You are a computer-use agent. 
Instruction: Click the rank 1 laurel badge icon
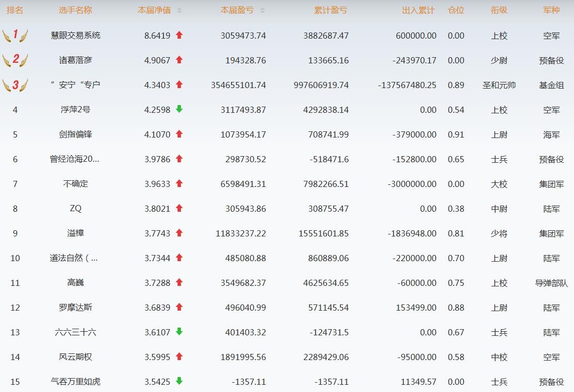pyautogui.click(x=15, y=35)
